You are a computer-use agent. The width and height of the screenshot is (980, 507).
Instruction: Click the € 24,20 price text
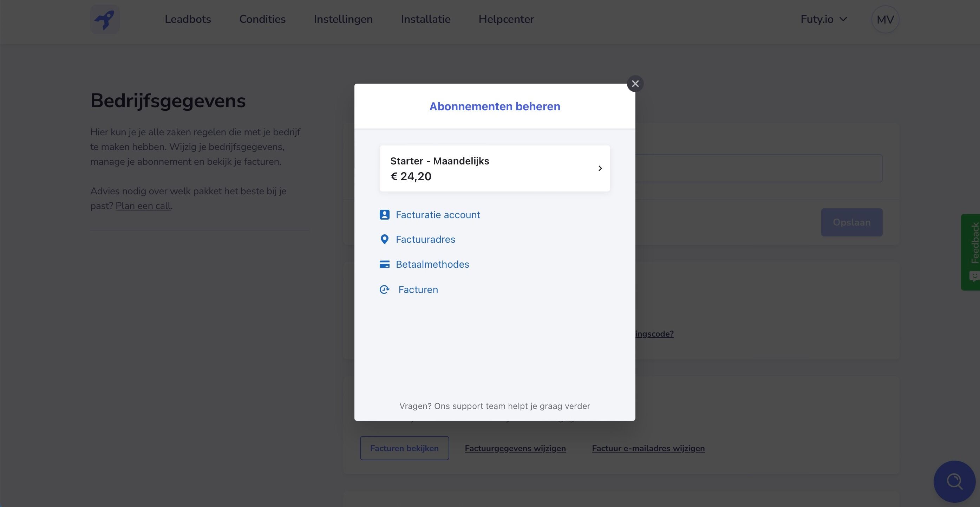click(411, 176)
